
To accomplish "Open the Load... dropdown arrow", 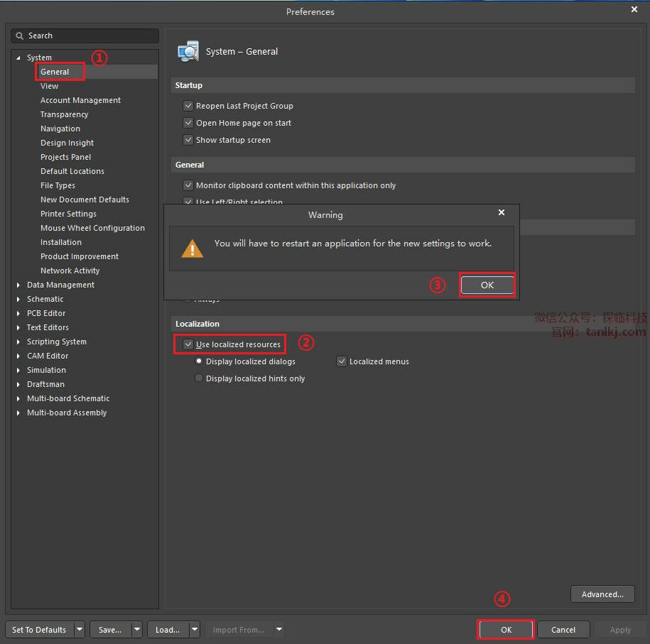I will click(195, 630).
